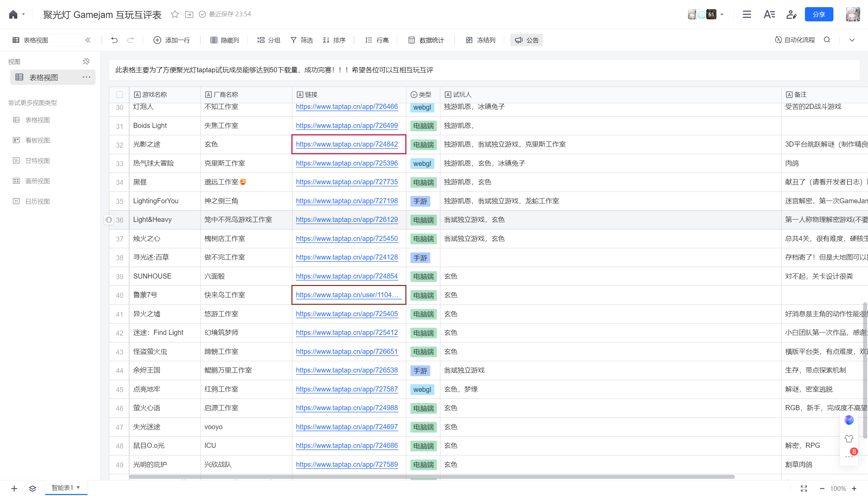This screenshot has width=868, height=496.
Task: Open the move-to-folder icon
Action: tap(189, 14)
